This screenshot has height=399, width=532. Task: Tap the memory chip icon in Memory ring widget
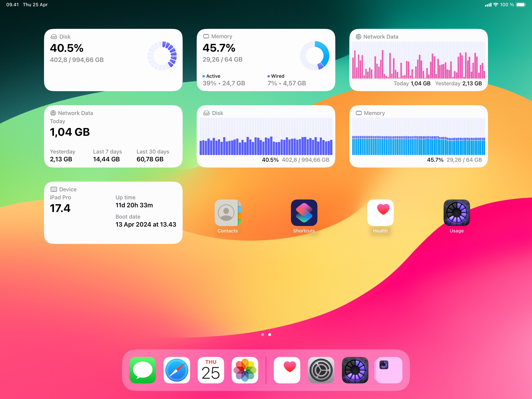coord(206,36)
